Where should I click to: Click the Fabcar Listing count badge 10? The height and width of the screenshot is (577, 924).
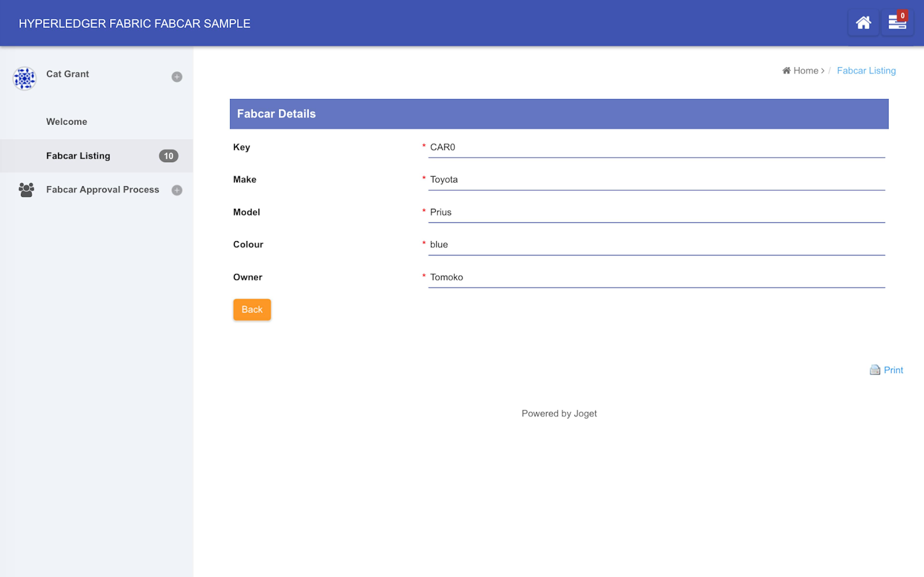click(168, 156)
